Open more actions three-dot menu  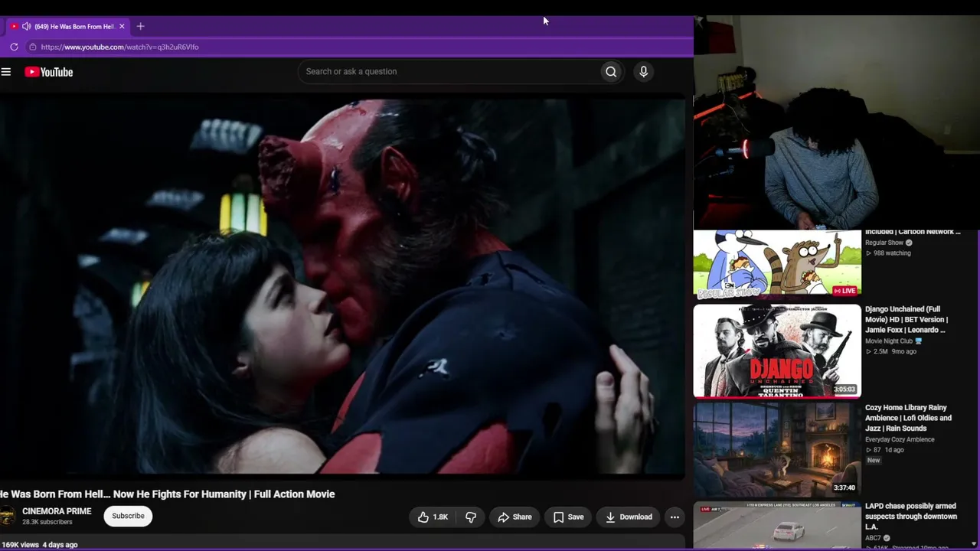(675, 517)
